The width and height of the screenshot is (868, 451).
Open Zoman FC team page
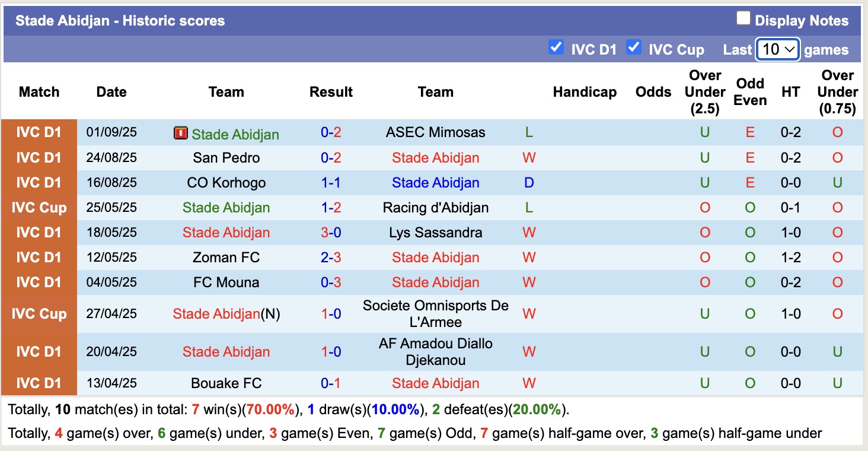tap(226, 258)
